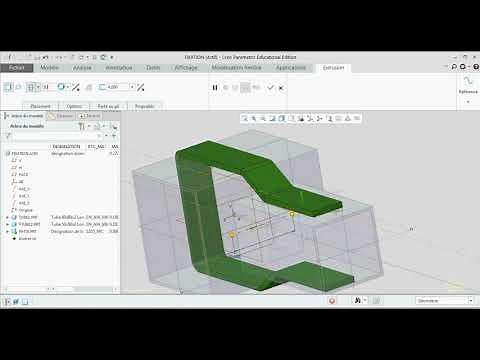Open the model tree settings icon

[82, 126]
